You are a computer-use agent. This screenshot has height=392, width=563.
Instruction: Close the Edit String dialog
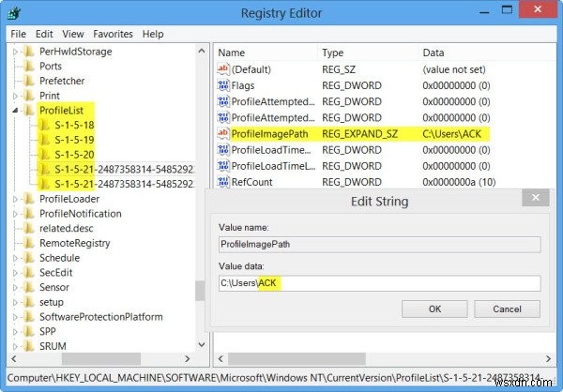(536, 198)
